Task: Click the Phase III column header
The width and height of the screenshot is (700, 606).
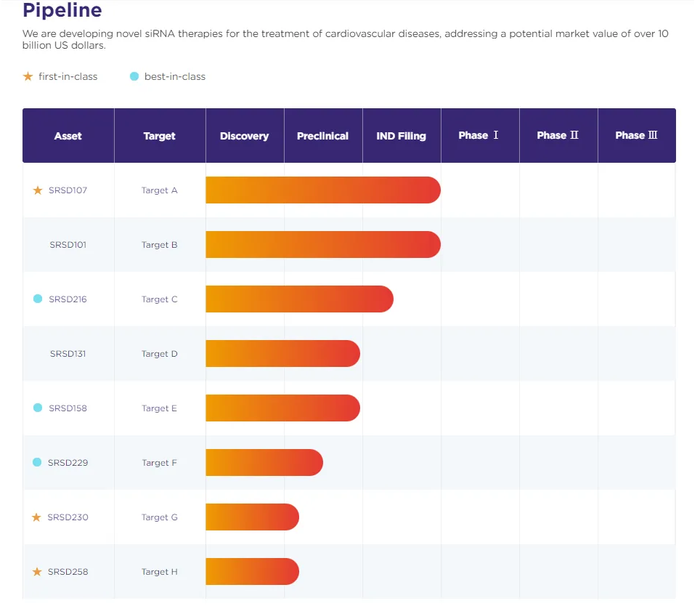Action: (636, 136)
